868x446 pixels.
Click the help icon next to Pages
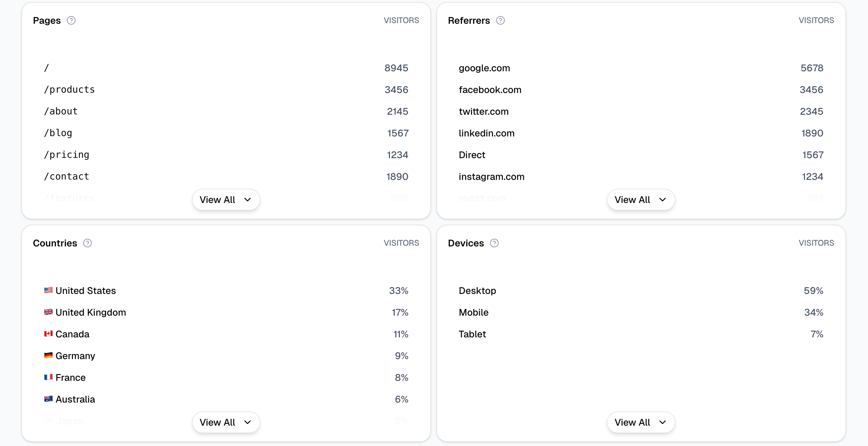tap(71, 21)
